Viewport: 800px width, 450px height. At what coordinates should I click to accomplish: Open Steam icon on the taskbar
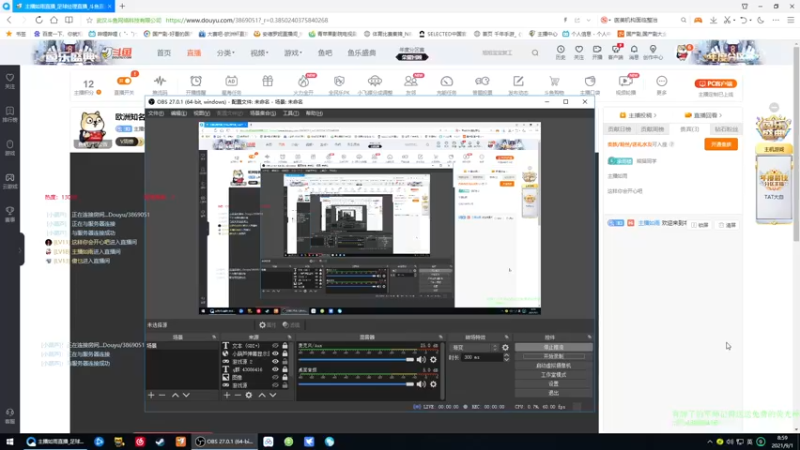point(160,442)
